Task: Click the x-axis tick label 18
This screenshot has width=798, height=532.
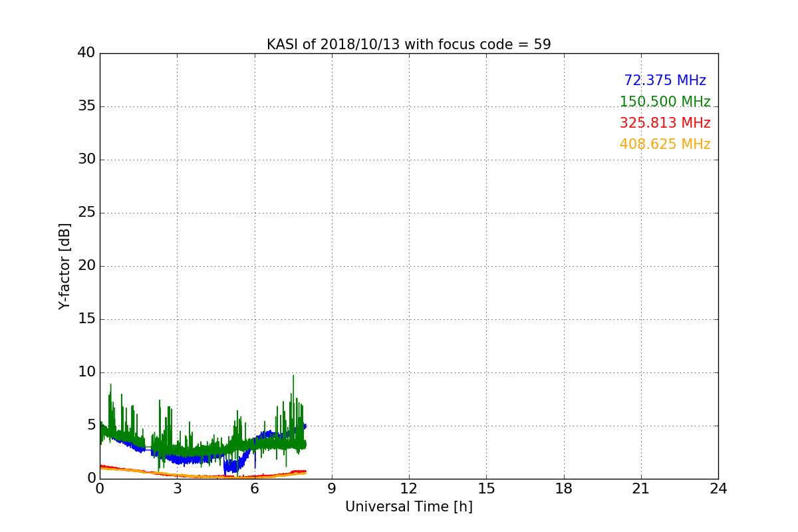Action: coord(563,489)
